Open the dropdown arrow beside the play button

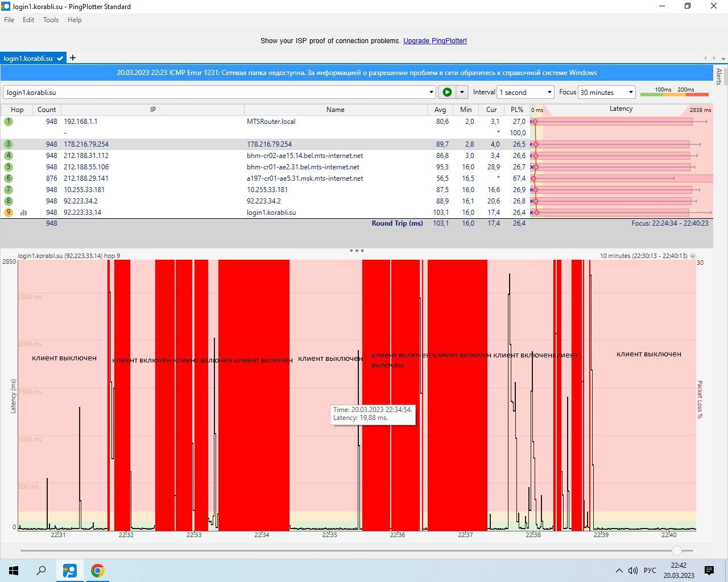pyautogui.click(x=462, y=92)
